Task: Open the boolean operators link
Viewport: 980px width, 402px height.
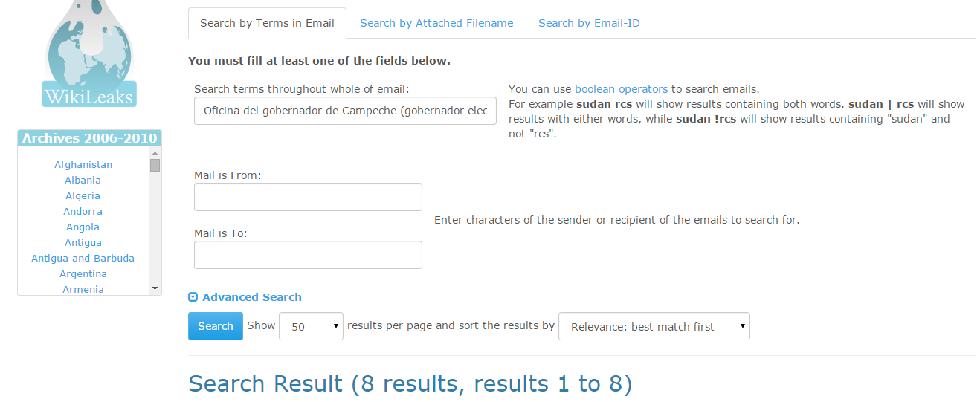Action: click(x=621, y=89)
